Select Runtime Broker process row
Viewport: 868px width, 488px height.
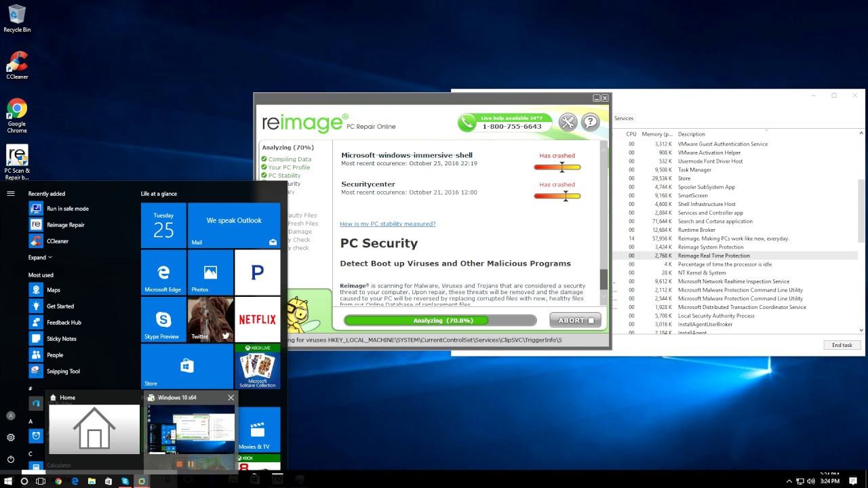tap(736, 230)
